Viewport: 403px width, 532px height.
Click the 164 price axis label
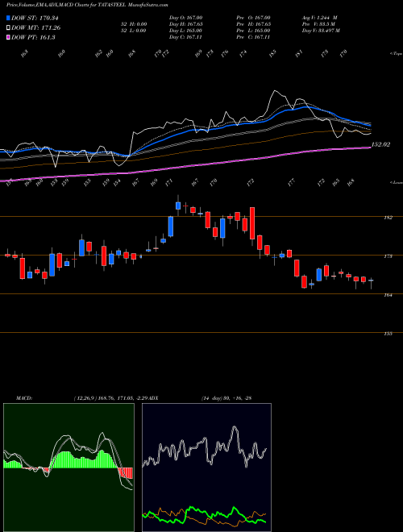388,295
